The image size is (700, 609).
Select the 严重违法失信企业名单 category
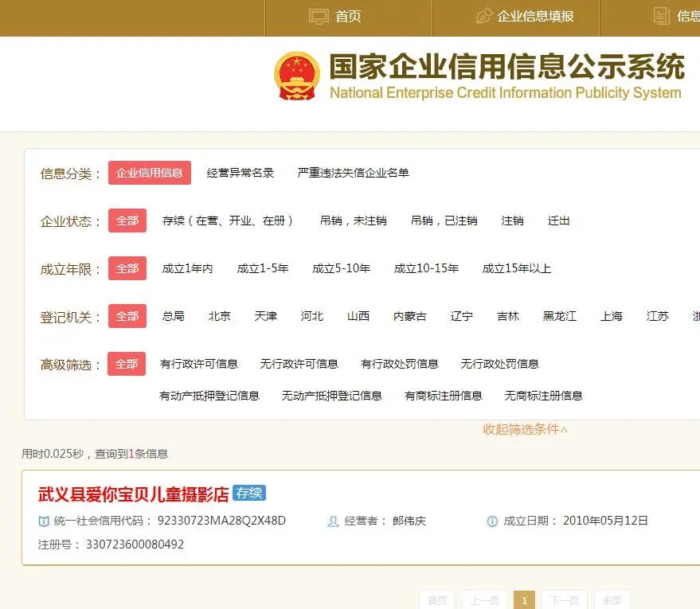tap(353, 173)
